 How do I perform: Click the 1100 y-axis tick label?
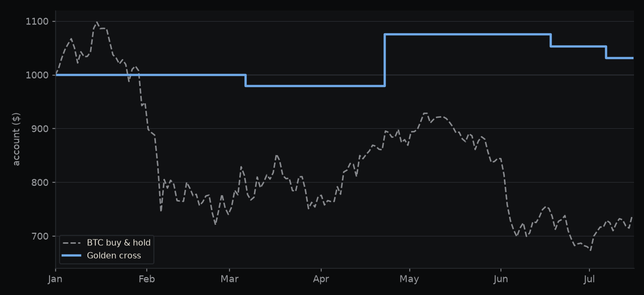(x=37, y=21)
